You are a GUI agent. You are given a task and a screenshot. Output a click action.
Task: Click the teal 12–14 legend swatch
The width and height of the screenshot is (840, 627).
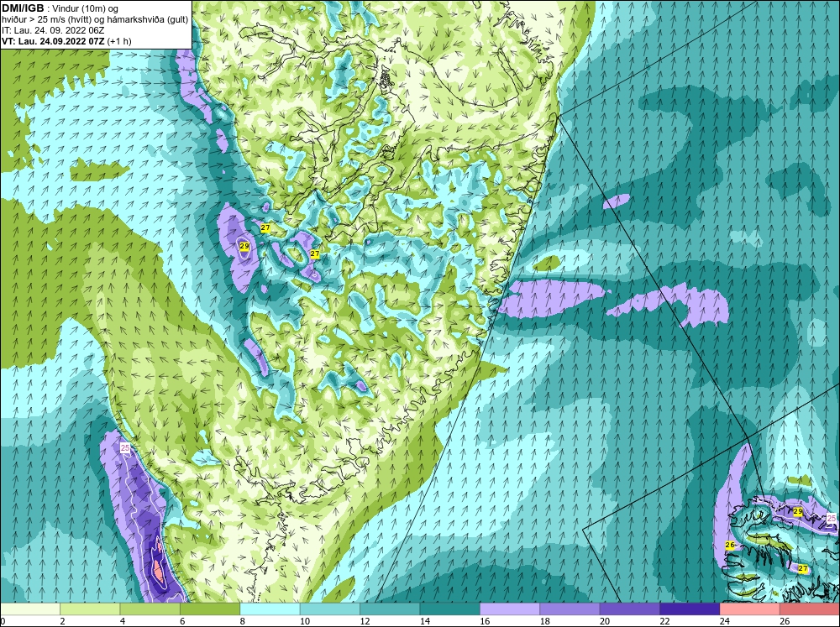(x=390, y=609)
